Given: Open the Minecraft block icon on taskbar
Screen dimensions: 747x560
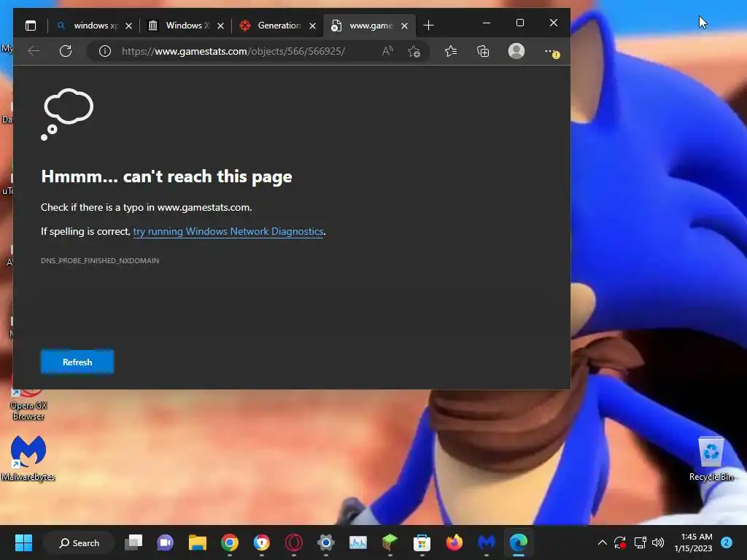Looking at the screenshot, I should (x=390, y=542).
